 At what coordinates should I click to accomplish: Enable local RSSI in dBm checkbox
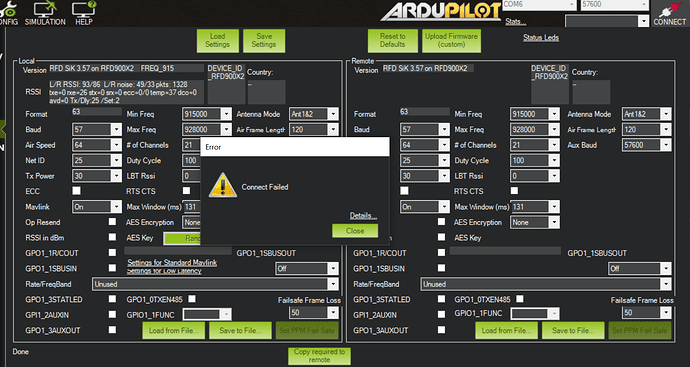(x=112, y=237)
